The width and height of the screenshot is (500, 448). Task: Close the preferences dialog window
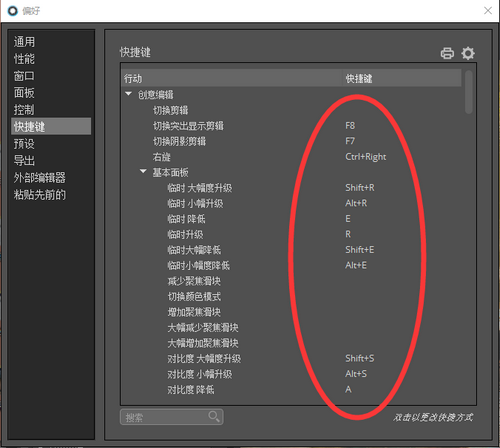tap(488, 11)
